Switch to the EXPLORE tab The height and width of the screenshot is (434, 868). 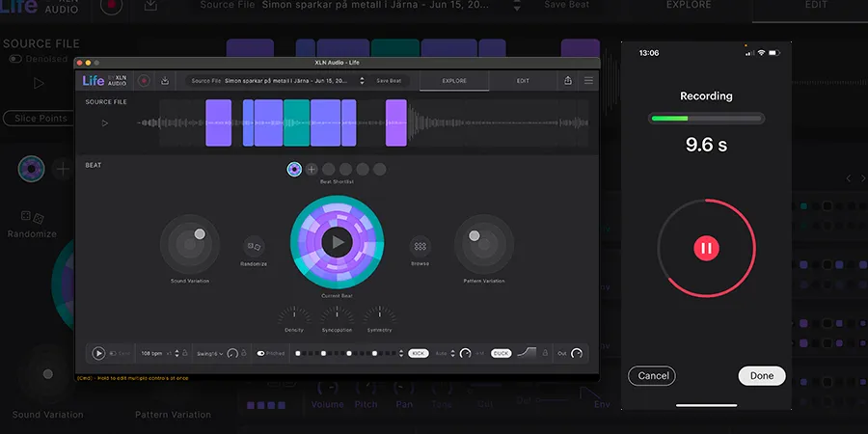(x=454, y=81)
